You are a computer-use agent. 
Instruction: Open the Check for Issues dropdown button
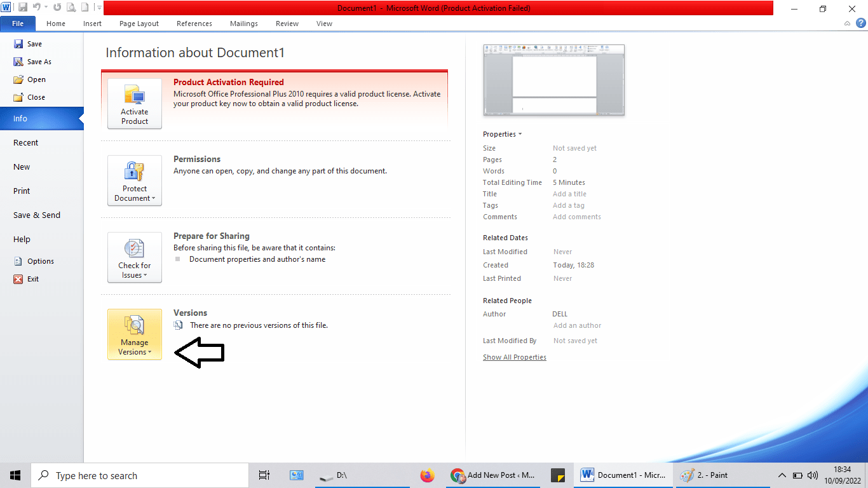pos(135,257)
